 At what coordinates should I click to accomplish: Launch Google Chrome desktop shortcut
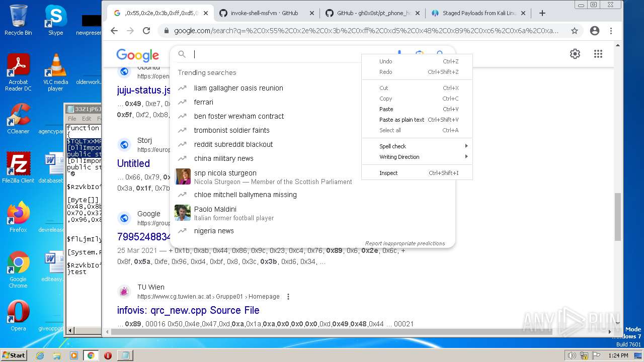click(18, 269)
